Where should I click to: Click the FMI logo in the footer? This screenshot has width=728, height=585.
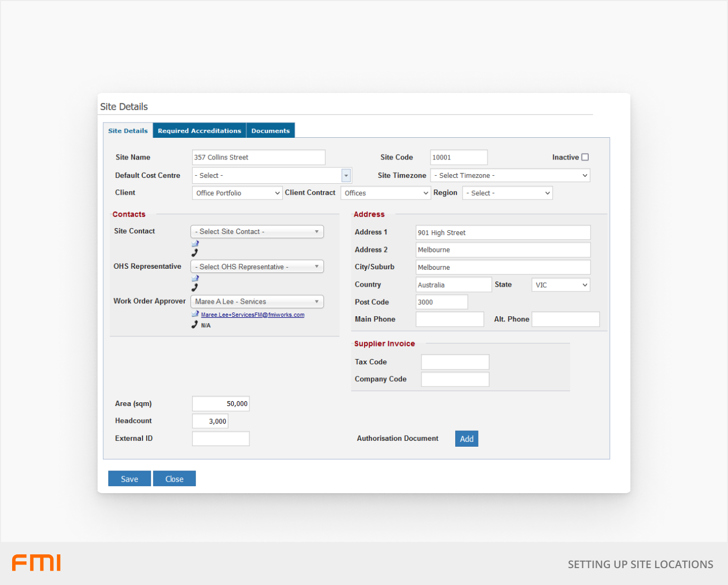coord(36,563)
